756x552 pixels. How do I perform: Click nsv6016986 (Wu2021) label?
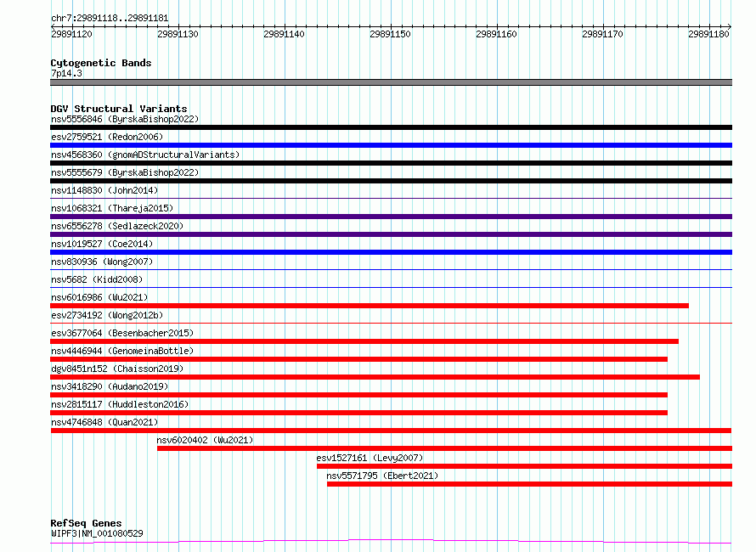click(x=99, y=297)
